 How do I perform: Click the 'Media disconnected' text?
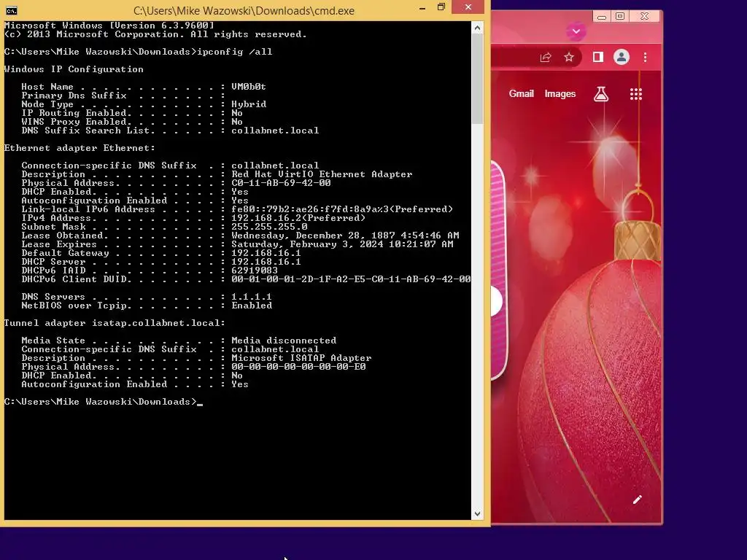[284, 341]
